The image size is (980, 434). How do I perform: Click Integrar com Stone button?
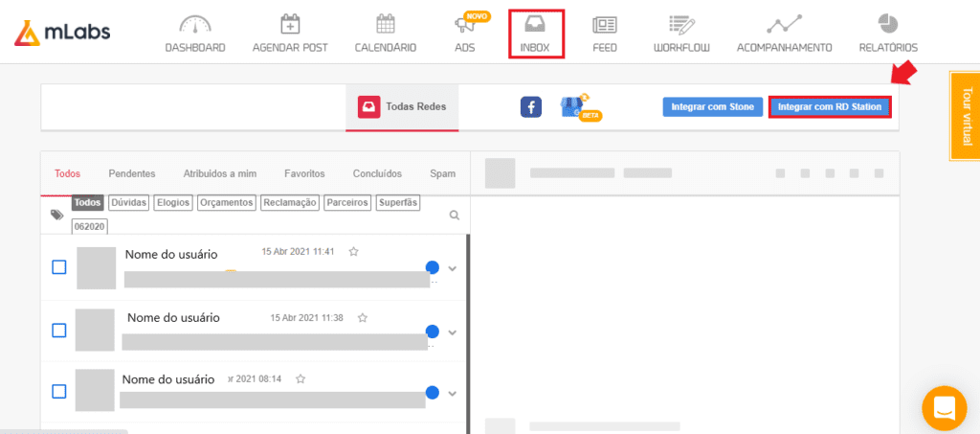pyautogui.click(x=712, y=107)
